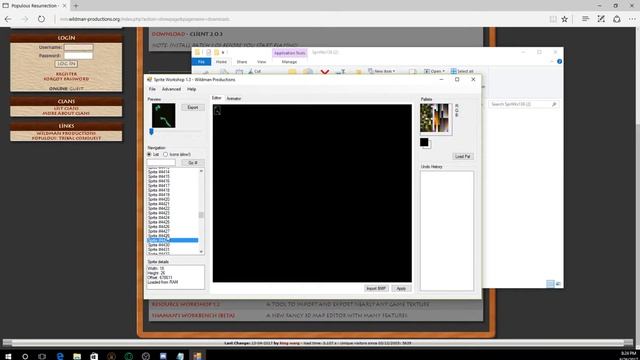The image size is (640, 360).
Task: Select the List navigation radio button
Action: pos(149,154)
